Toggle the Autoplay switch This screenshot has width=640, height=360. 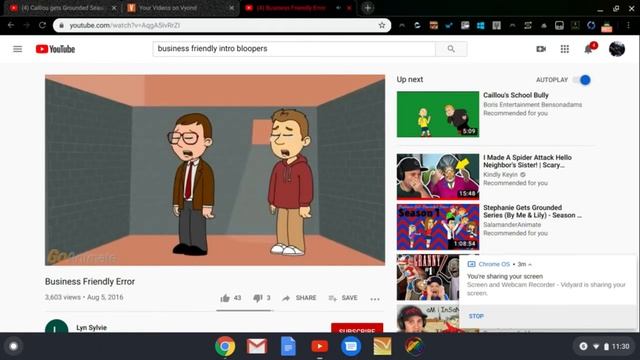[582, 80]
